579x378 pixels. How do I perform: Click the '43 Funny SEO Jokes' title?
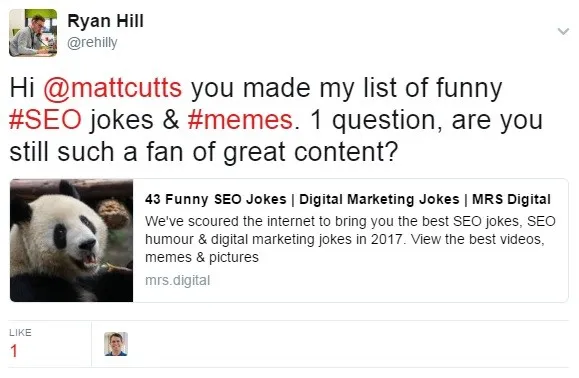click(x=216, y=199)
